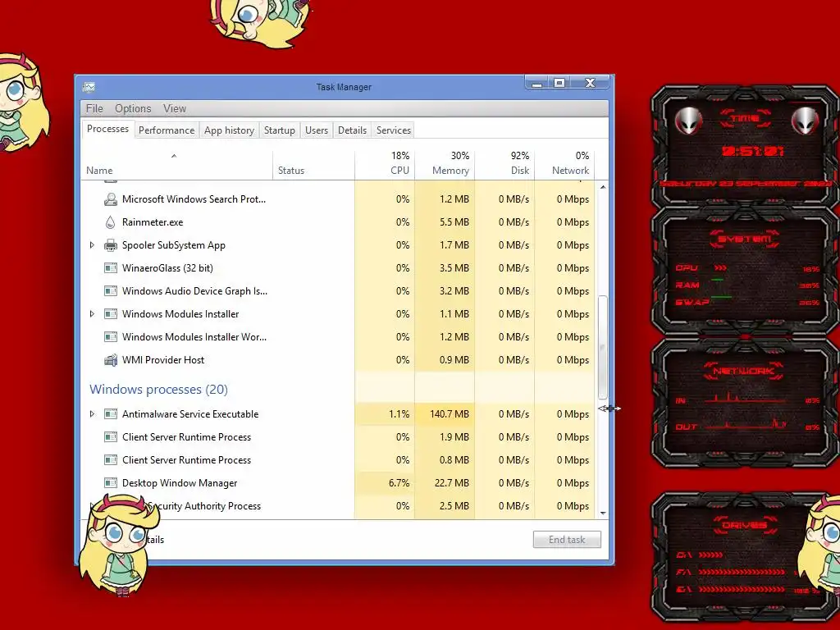Switch to the Startup tab
Image resolution: width=840 pixels, height=630 pixels.
click(x=280, y=130)
